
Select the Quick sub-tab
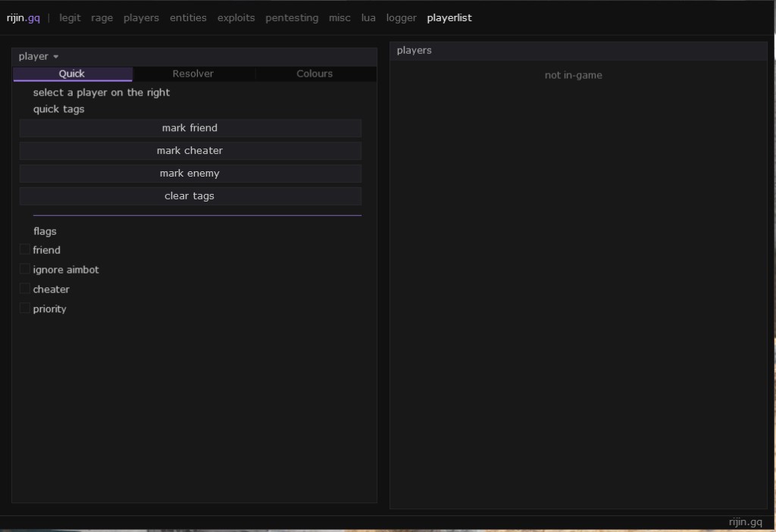pyautogui.click(x=73, y=74)
